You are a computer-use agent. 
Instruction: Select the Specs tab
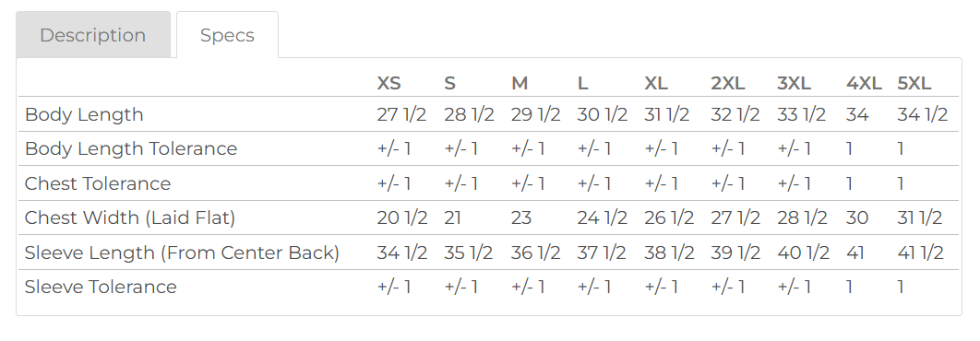pos(228,35)
